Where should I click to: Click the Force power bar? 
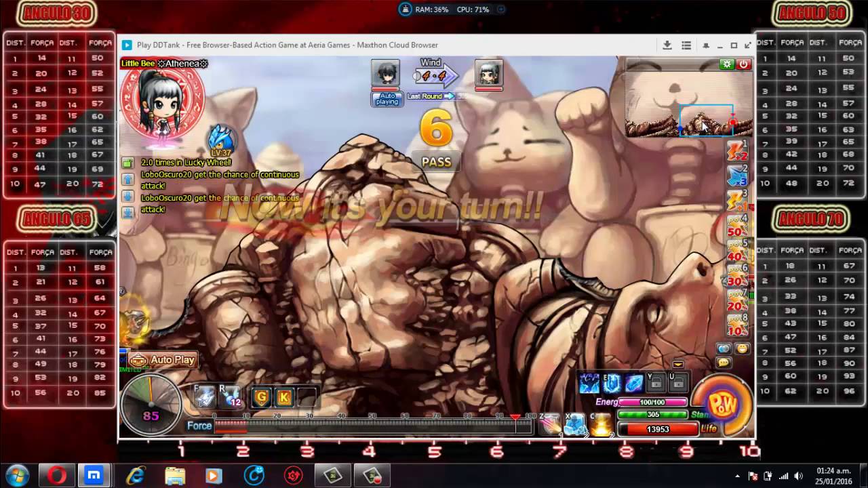(x=374, y=426)
